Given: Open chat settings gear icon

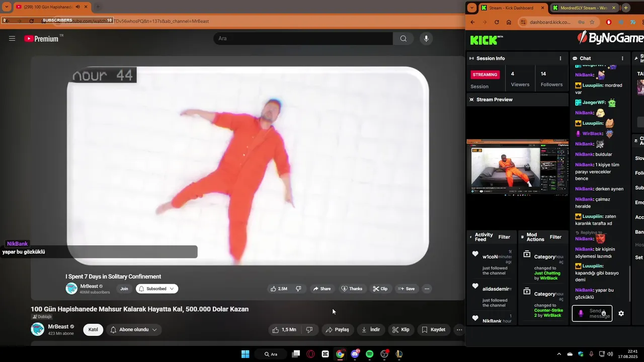Looking at the screenshot, I should (x=621, y=313).
